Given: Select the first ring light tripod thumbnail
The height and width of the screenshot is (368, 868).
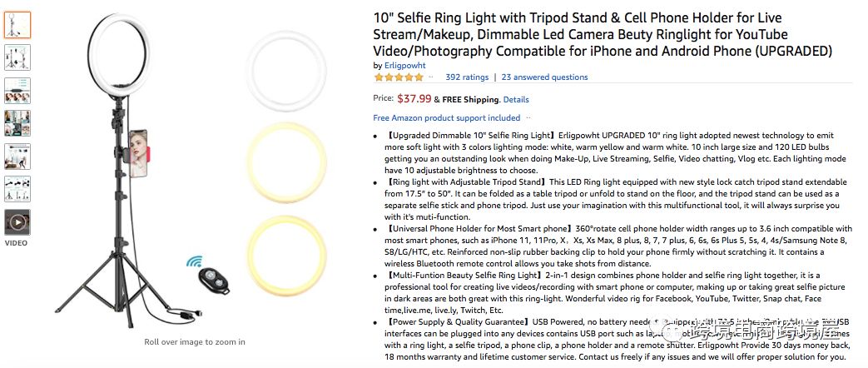Looking at the screenshot, I should click(17, 25).
